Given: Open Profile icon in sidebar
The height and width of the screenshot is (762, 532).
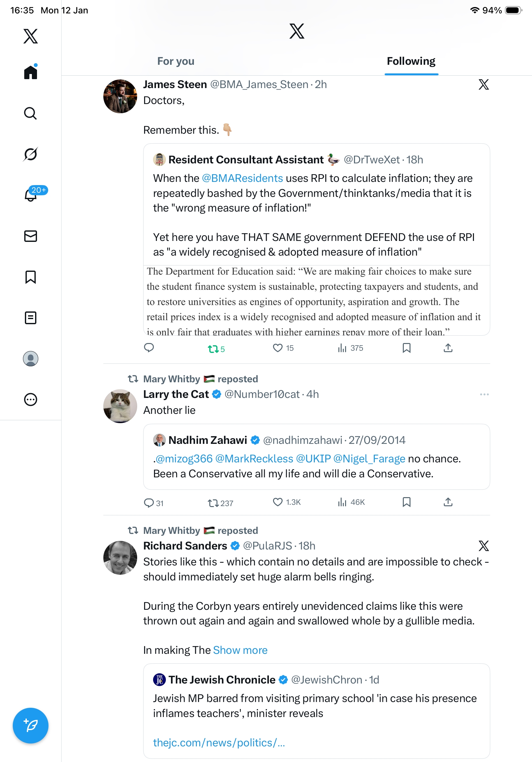Looking at the screenshot, I should click(30, 358).
